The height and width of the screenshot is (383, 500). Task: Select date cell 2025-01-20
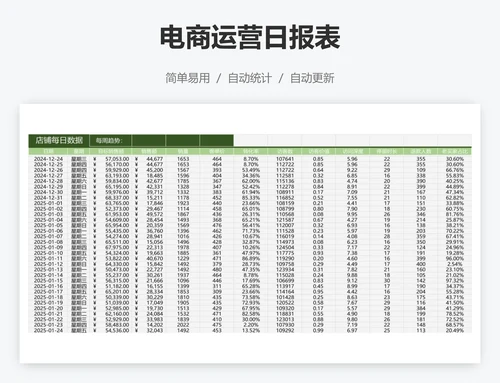[x=49, y=308]
